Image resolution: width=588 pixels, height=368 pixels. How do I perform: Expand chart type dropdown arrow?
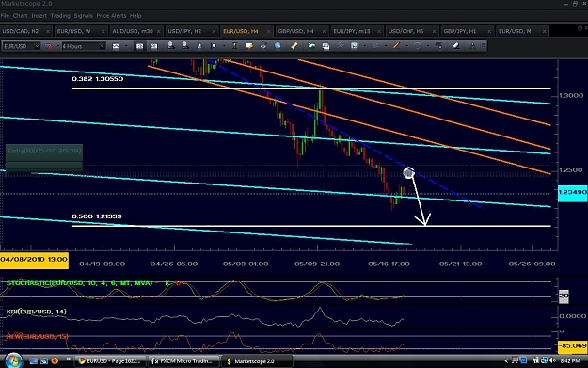pos(126,46)
